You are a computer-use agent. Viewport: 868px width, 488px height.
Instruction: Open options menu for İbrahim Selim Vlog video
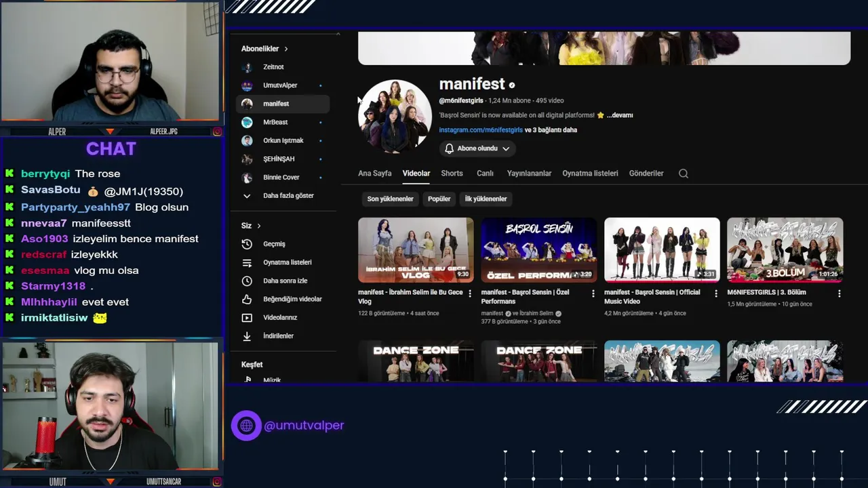pos(470,293)
